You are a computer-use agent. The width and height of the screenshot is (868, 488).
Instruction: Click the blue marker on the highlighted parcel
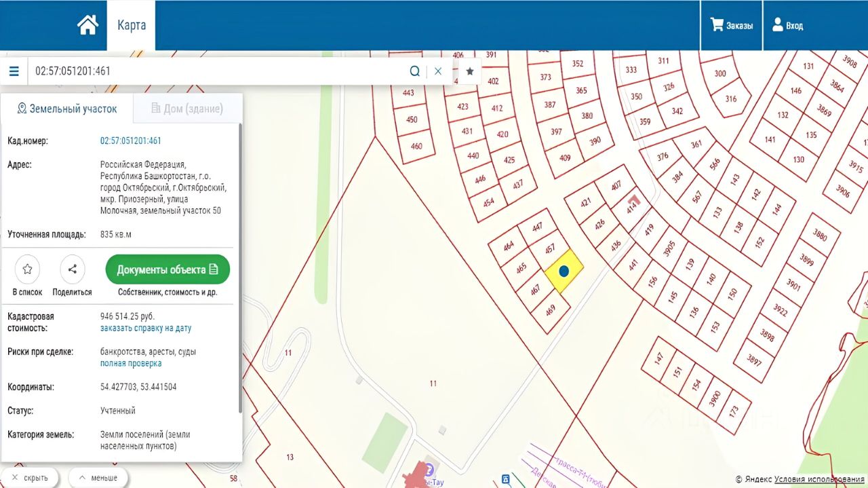(564, 271)
